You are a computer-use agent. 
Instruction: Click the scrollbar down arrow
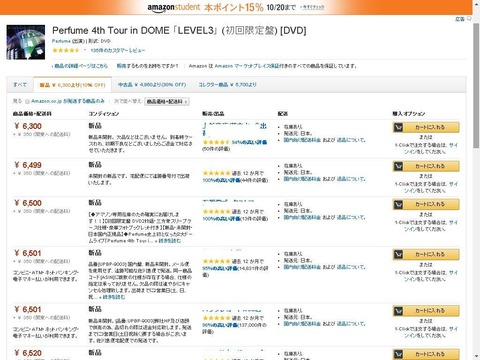(476, 357)
